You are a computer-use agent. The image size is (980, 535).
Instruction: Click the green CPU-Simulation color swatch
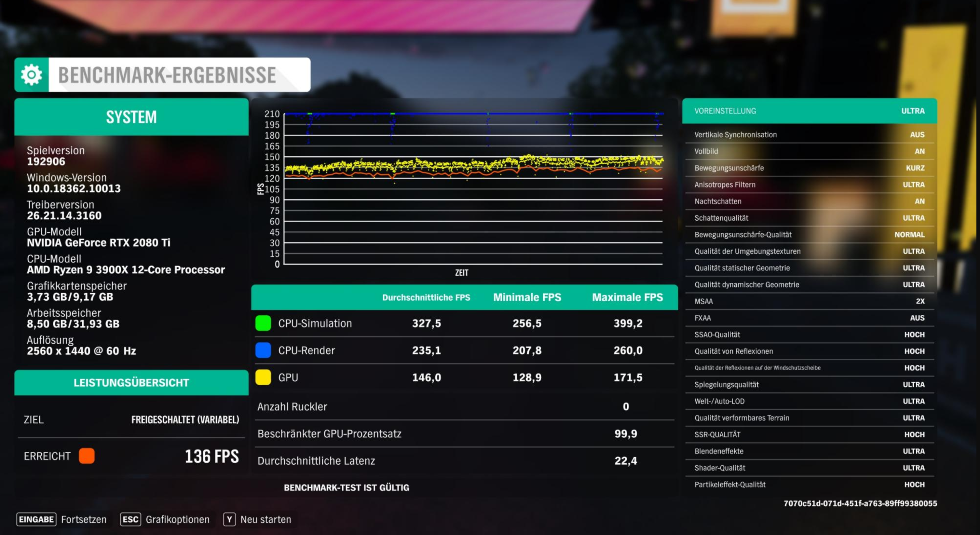[263, 323]
